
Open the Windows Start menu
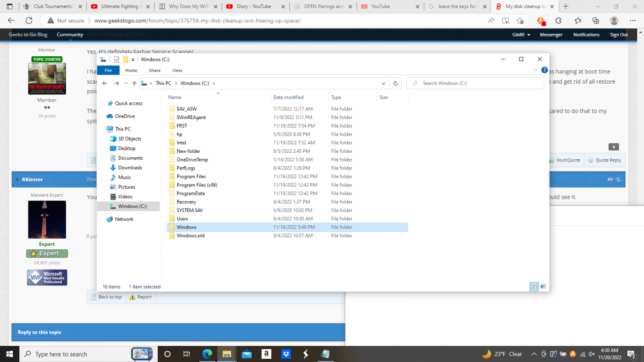point(10,354)
